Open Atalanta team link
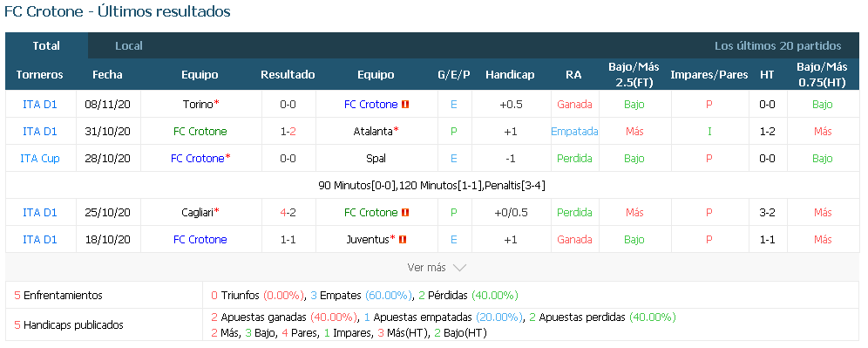 click(373, 132)
